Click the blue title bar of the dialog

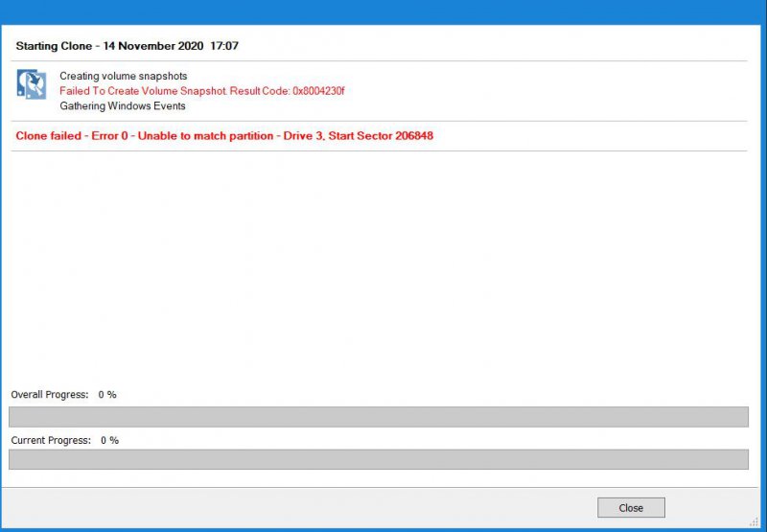[383, 11]
